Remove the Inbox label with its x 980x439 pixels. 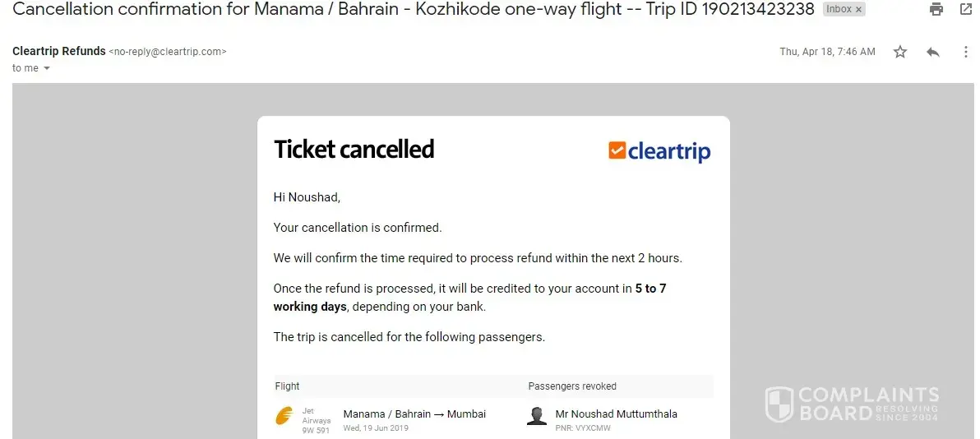pyautogui.click(x=859, y=10)
